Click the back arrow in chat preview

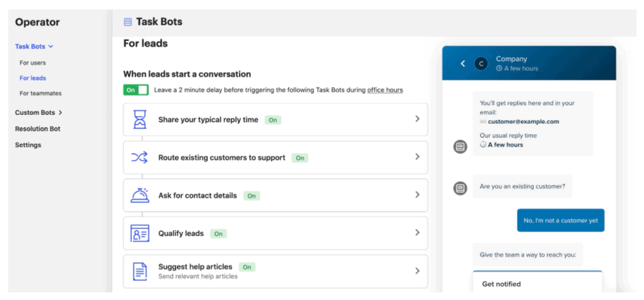tap(463, 63)
